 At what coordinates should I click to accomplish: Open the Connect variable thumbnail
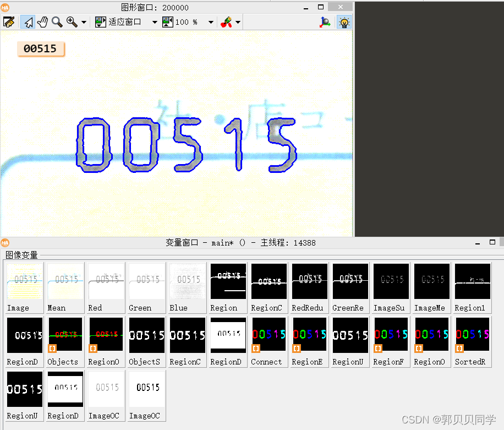tap(268, 334)
